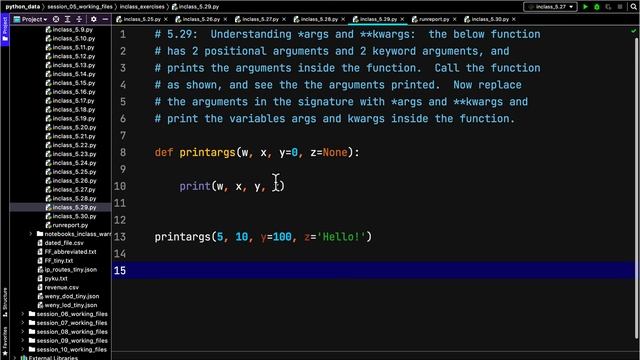Image resolution: width=640 pixels, height=360 pixels.
Task: Run the current configuration with green play icon
Action: 585,7
